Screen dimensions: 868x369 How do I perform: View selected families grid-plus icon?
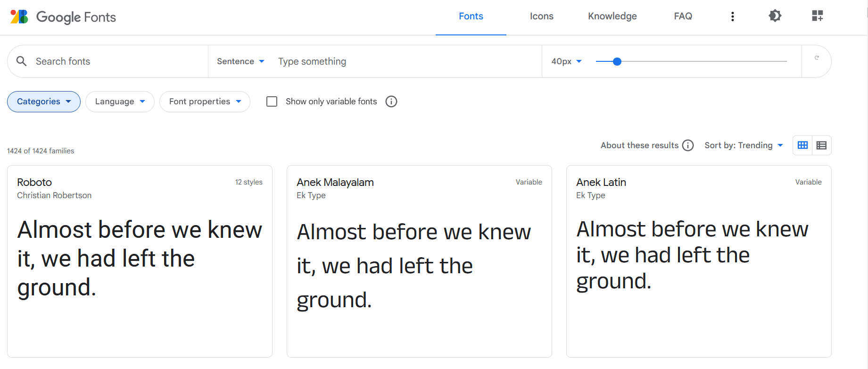pos(817,16)
